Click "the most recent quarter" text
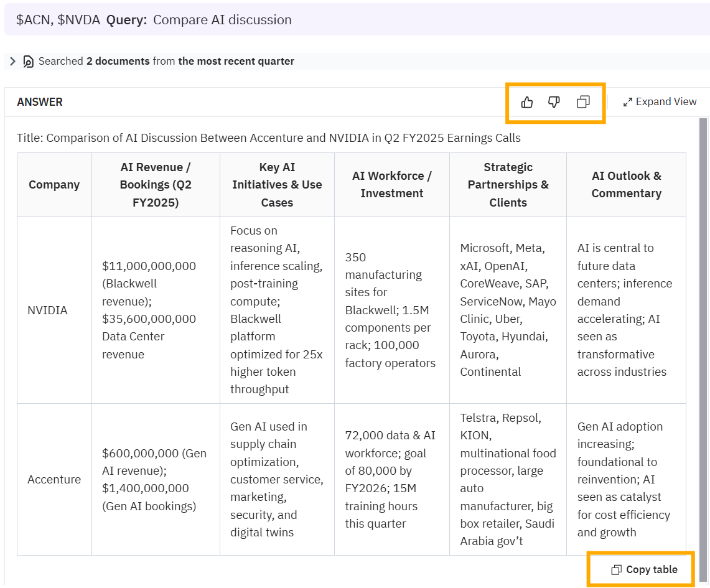Viewport: 710px width, 588px height. point(236,62)
